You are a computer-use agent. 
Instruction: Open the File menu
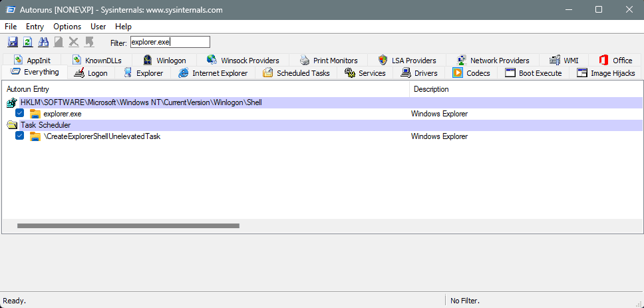point(11,27)
